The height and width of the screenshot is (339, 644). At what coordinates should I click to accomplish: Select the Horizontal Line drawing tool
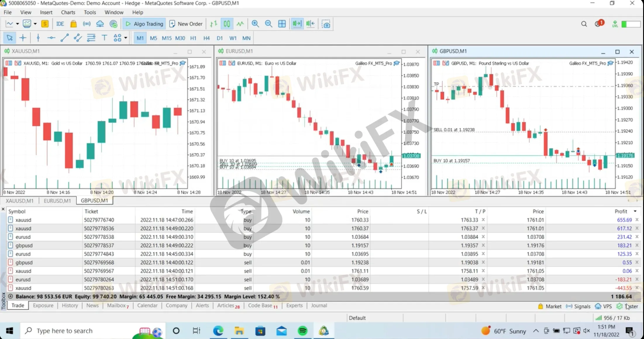[x=51, y=38]
